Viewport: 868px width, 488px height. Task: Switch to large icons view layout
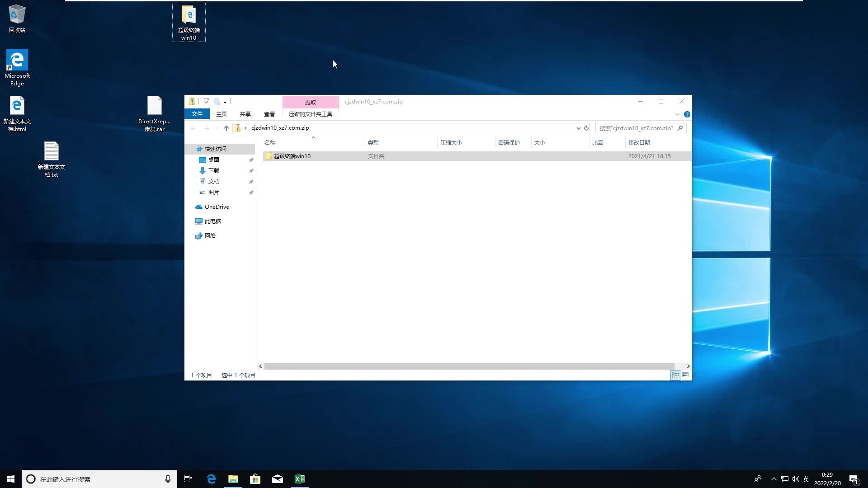click(685, 375)
